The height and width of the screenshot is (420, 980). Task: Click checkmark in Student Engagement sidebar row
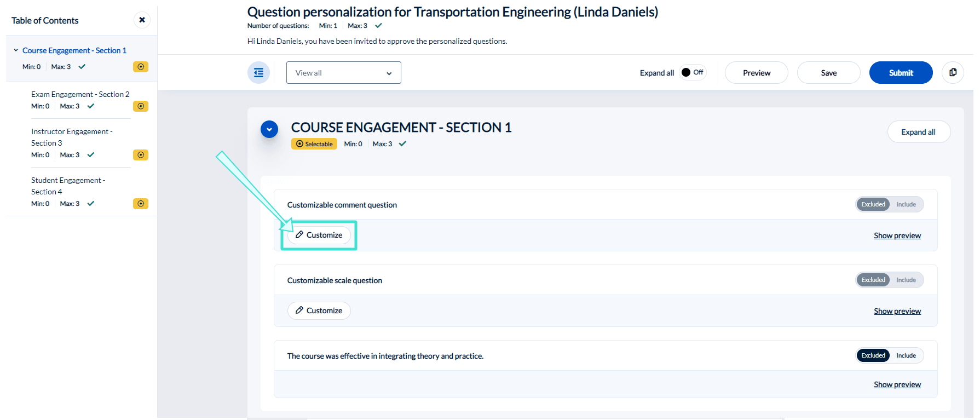pyautogui.click(x=90, y=204)
